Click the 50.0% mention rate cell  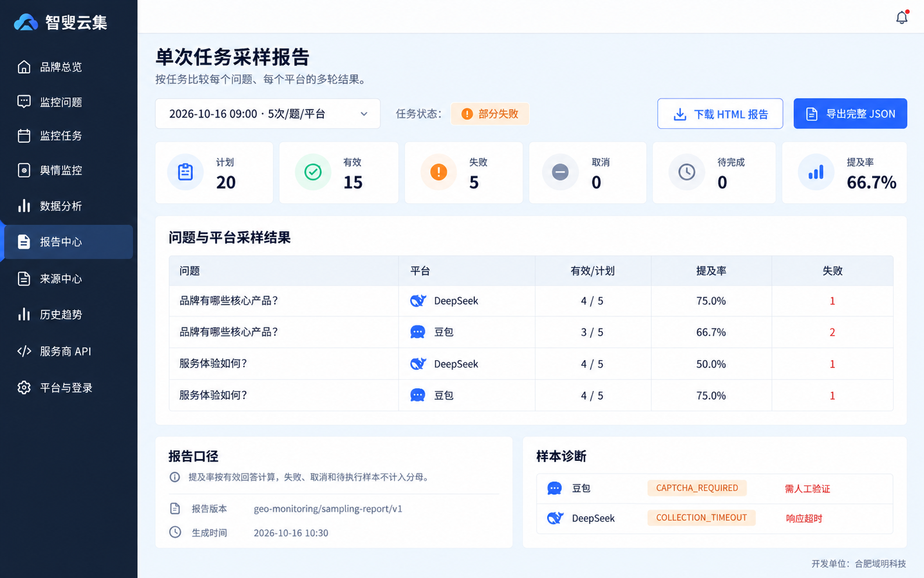pyautogui.click(x=711, y=364)
